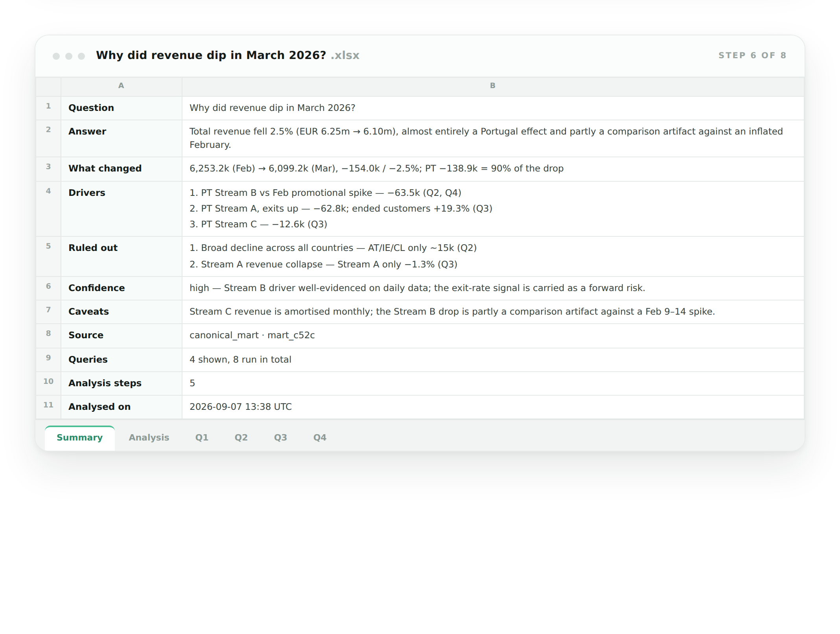Switch to the Summary sheet tab

pos(80,438)
